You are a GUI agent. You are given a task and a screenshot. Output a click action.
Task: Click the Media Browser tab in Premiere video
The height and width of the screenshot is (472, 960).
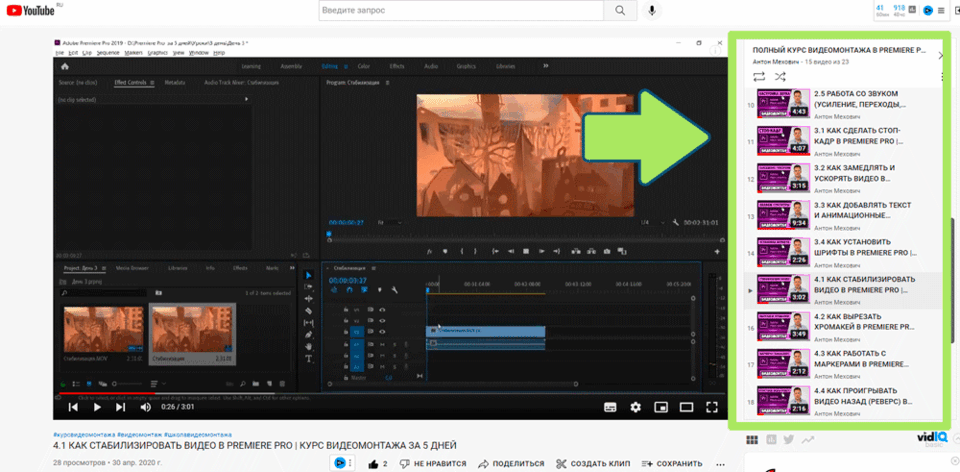pyautogui.click(x=132, y=268)
